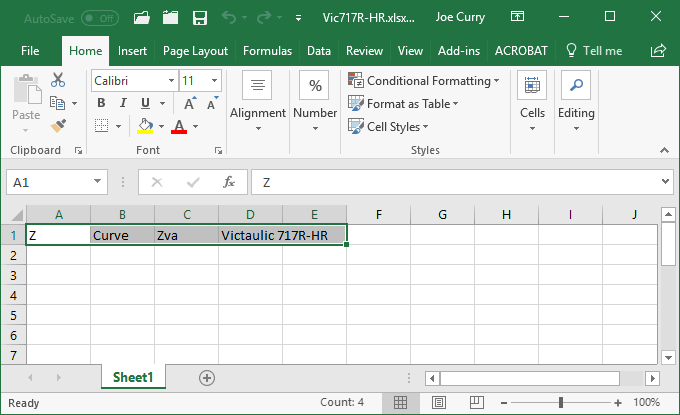
Task: Toggle Italic formatting
Action: 124,103
